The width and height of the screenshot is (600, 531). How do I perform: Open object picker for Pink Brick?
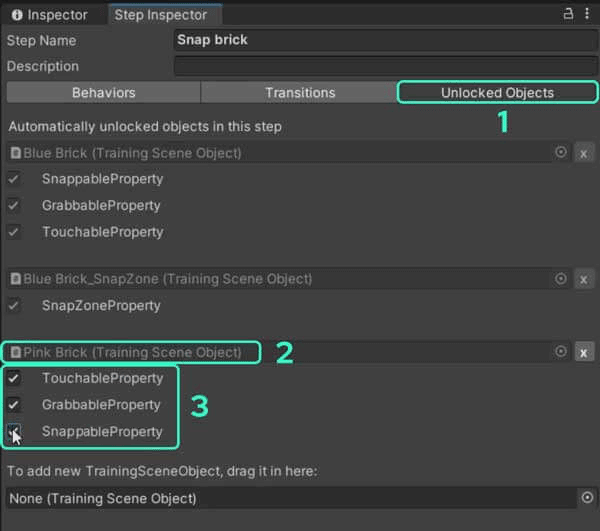(561, 352)
